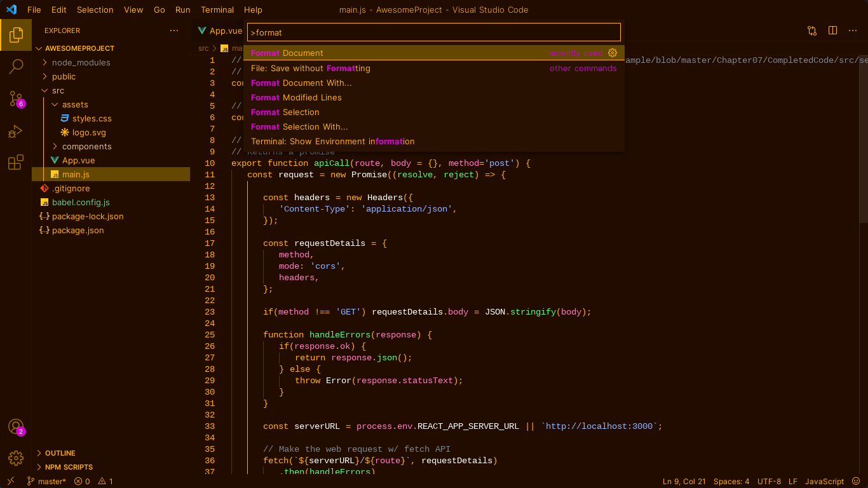Open the Explorer view in activity bar
The height and width of the screenshot is (488, 868).
tap(16, 34)
